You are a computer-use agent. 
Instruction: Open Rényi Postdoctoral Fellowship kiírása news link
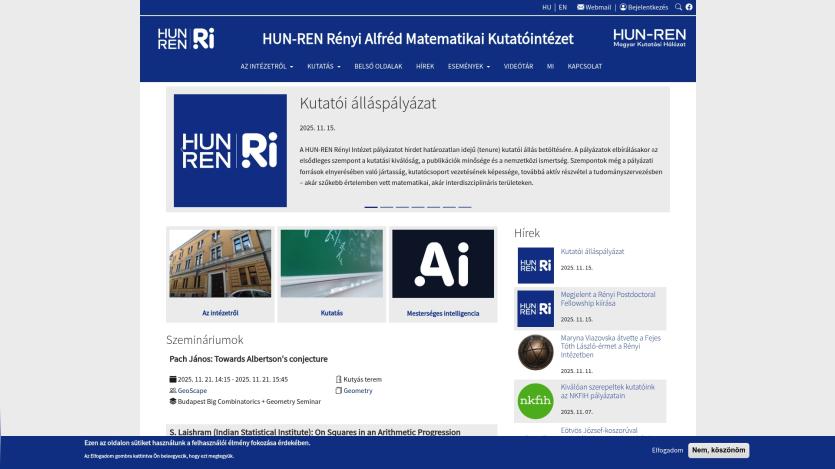[x=608, y=299]
